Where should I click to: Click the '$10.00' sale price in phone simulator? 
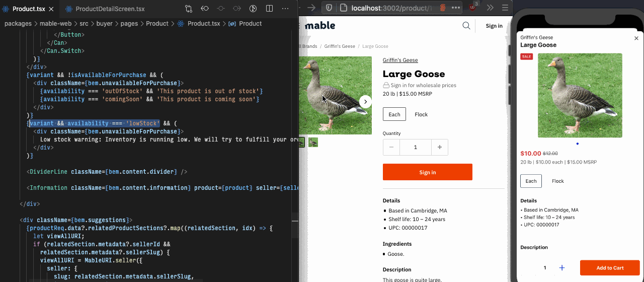pos(531,154)
